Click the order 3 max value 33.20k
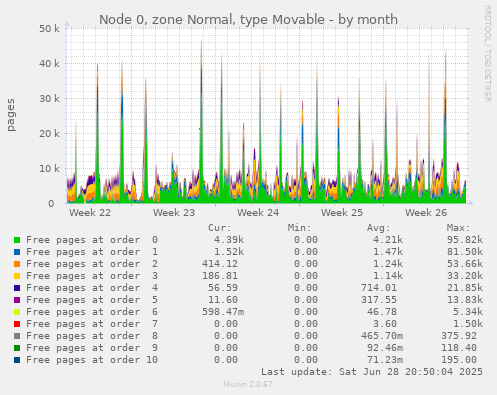497x395 pixels. (x=465, y=276)
